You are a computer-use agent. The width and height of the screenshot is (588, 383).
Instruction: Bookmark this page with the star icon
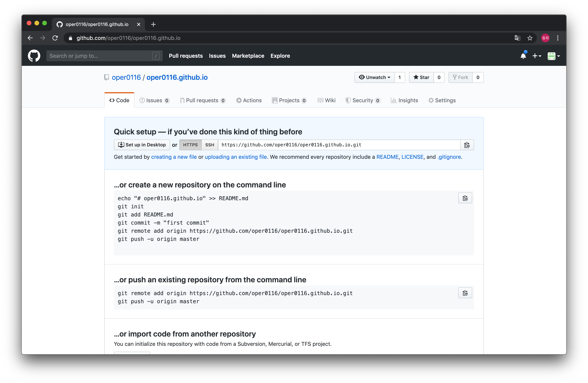530,38
